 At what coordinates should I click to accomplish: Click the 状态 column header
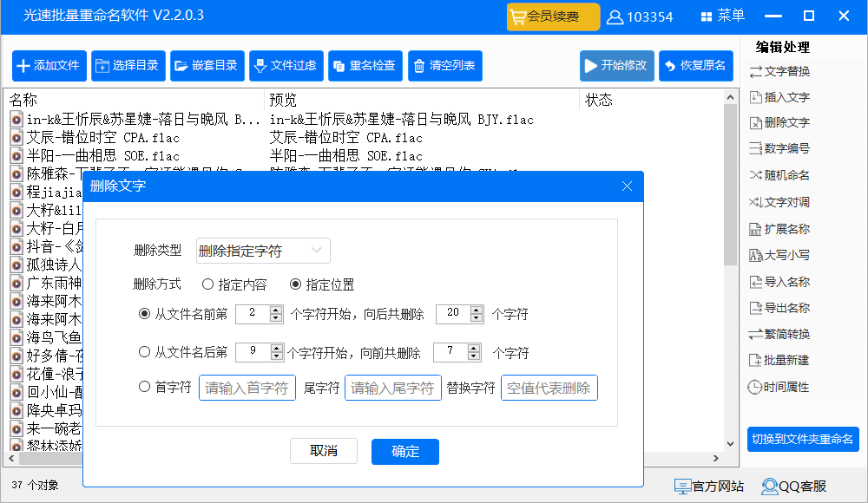click(598, 100)
